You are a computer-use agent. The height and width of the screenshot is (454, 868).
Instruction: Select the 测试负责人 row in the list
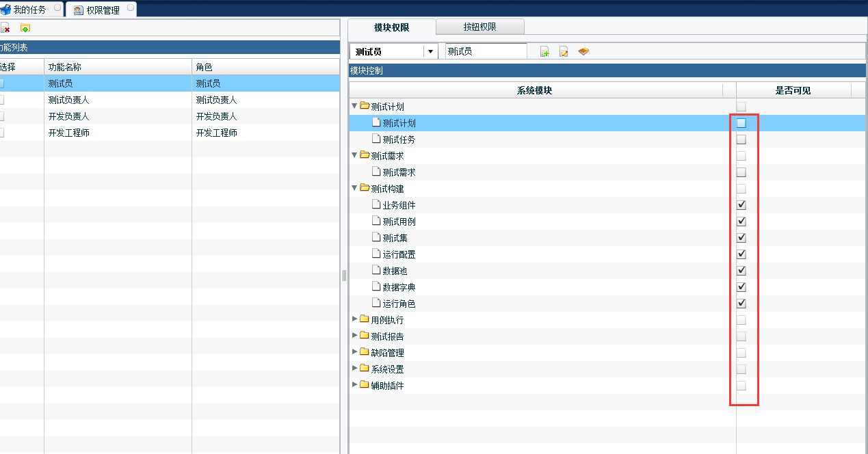coord(68,100)
